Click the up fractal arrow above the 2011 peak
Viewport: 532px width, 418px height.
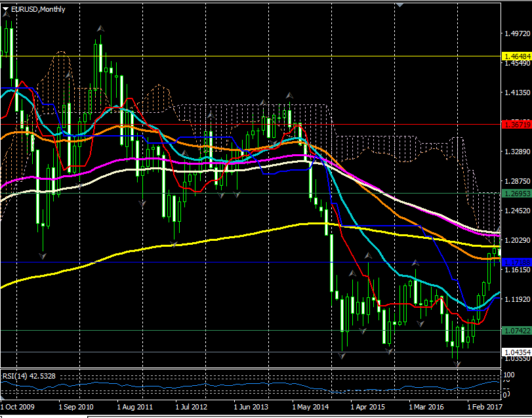click(100, 29)
